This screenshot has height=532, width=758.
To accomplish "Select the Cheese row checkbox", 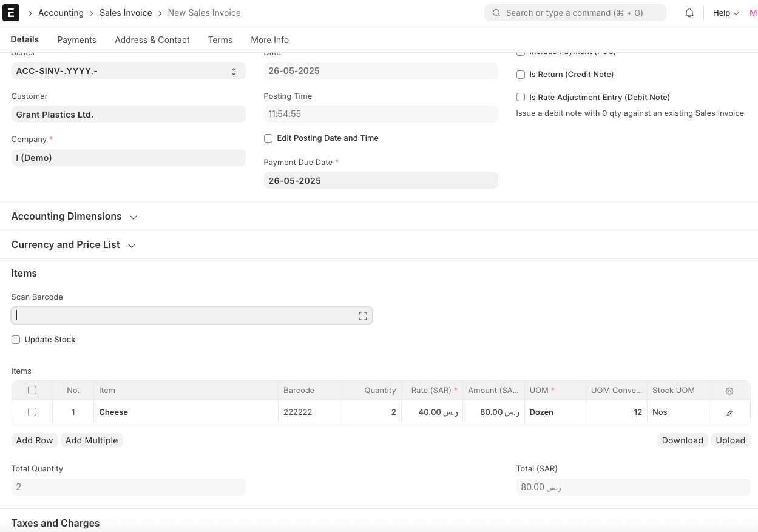I will (32, 412).
